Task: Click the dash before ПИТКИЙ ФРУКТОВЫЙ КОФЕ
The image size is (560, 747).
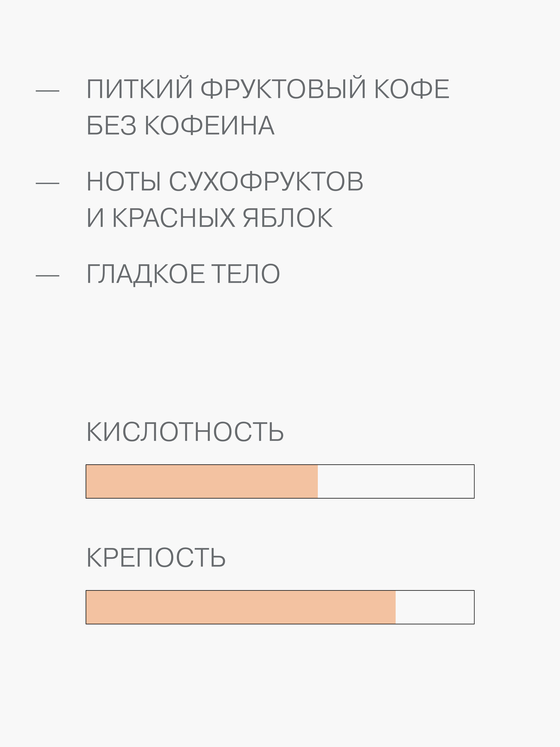Action: tap(47, 91)
